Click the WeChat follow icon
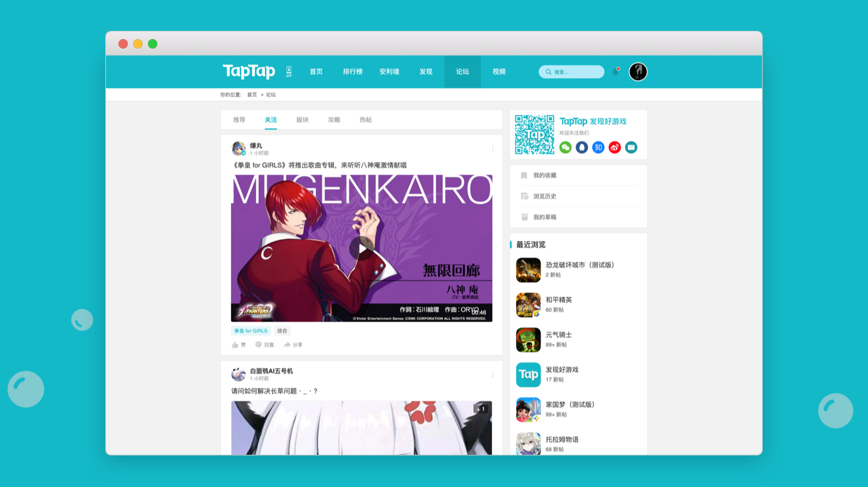 [565, 147]
